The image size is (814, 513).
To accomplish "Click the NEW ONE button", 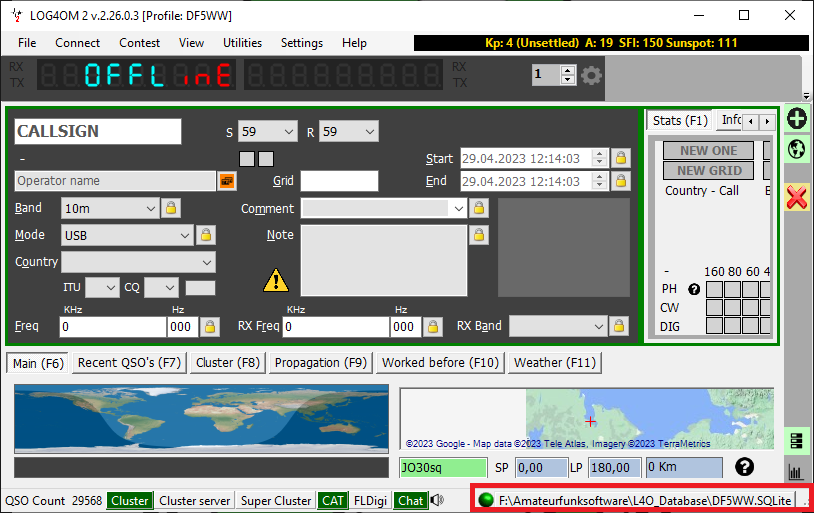I will [709, 151].
